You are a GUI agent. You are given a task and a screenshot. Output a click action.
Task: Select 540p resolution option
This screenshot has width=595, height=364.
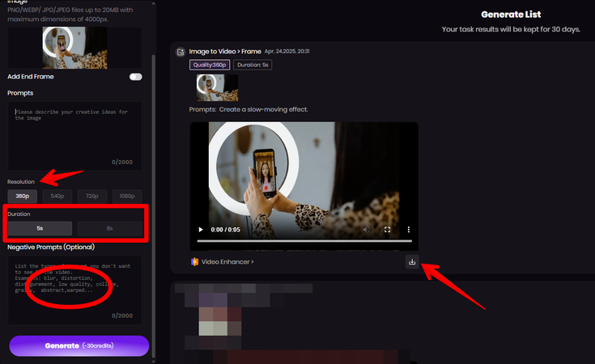(57, 196)
